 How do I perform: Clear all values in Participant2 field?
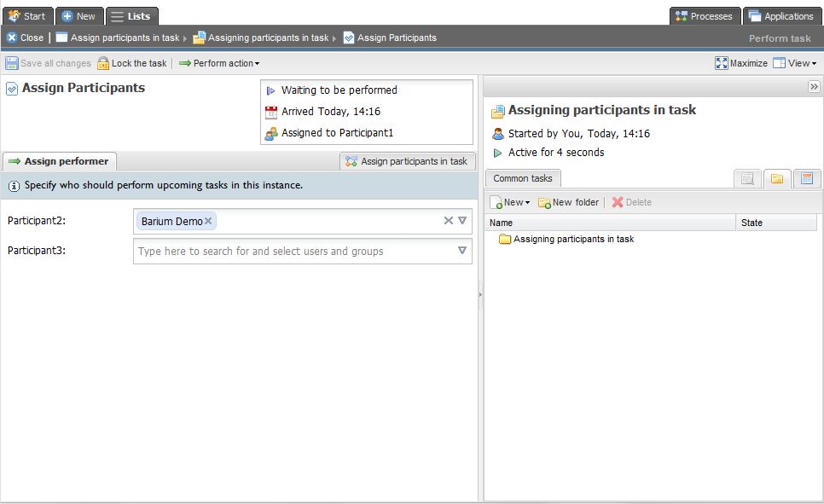[x=448, y=221]
